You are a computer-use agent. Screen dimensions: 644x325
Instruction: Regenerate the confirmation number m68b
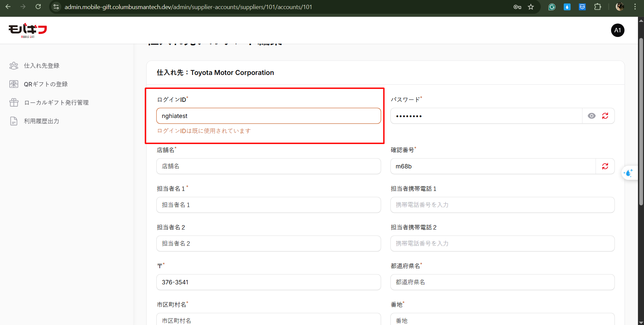pos(605,166)
